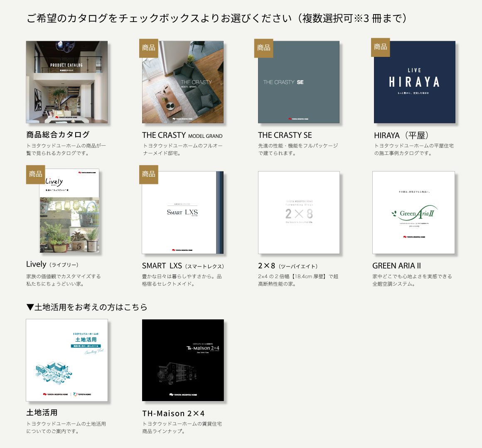Click the 商品 badge on HIRAYA cover
Viewport: 482px width, 448px height.
point(381,47)
